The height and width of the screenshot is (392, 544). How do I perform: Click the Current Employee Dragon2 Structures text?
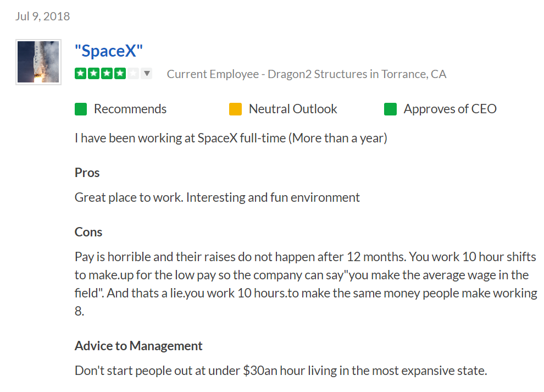[x=307, y=74]
